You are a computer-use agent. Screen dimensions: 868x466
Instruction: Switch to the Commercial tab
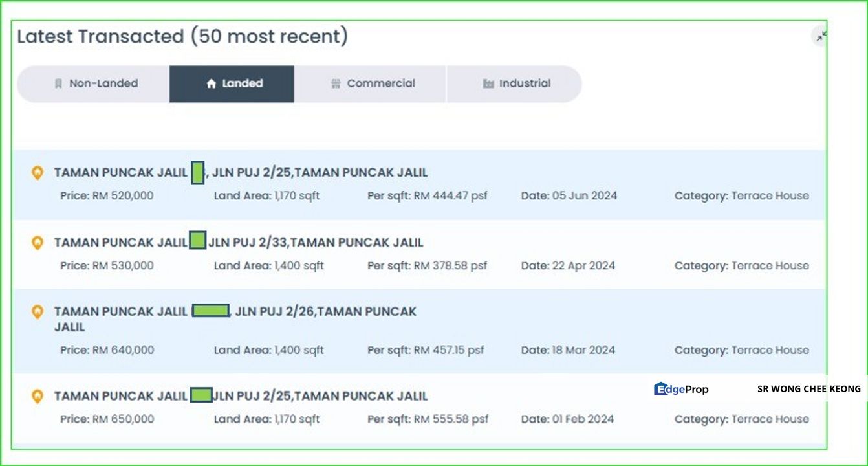(x=370, y=83)
